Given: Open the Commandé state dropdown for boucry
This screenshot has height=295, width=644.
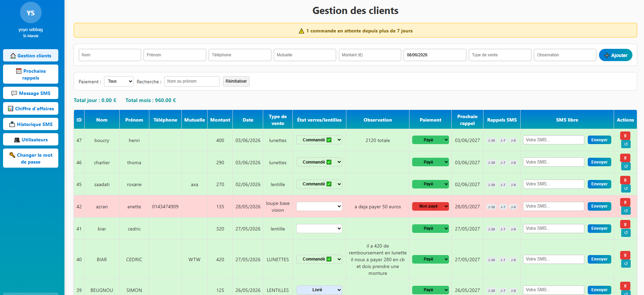Looking at the screenshot, I should [319, 140].
